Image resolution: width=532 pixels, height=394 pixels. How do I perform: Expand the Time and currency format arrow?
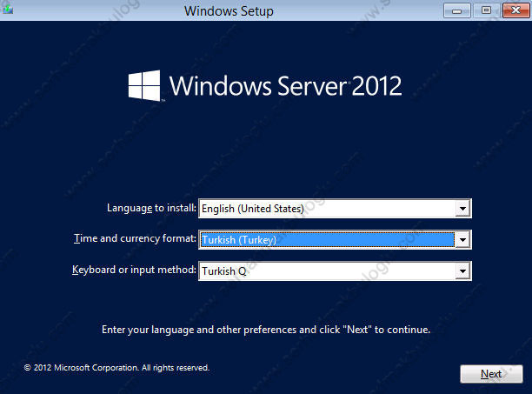pyautogui.click(x=462, y=240)
